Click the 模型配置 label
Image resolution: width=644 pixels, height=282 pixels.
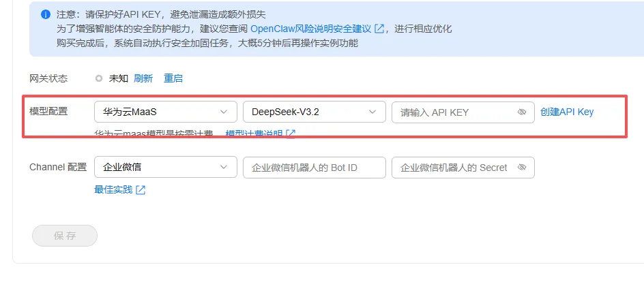48,111
